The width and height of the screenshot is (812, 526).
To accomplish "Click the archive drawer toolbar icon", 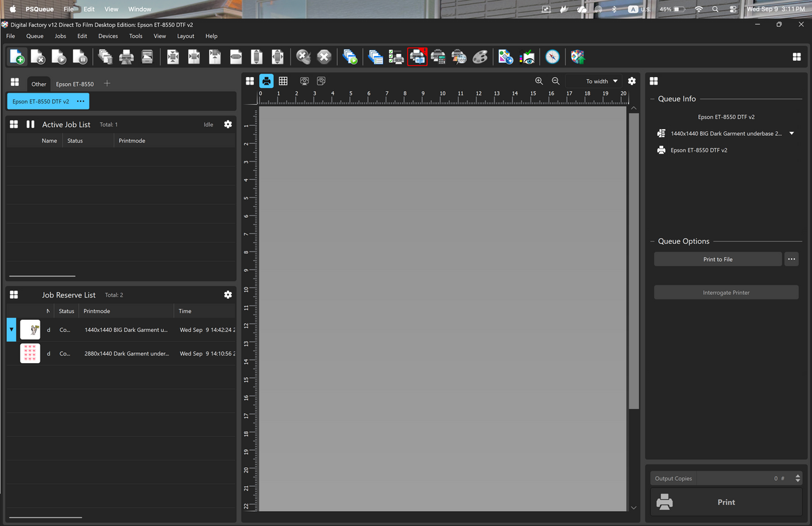I will (147, 57).
